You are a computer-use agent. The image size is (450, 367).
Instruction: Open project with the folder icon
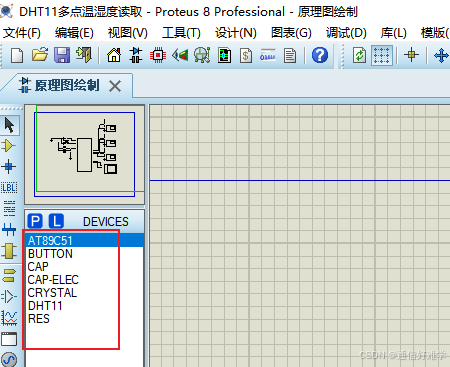(40, 55)
